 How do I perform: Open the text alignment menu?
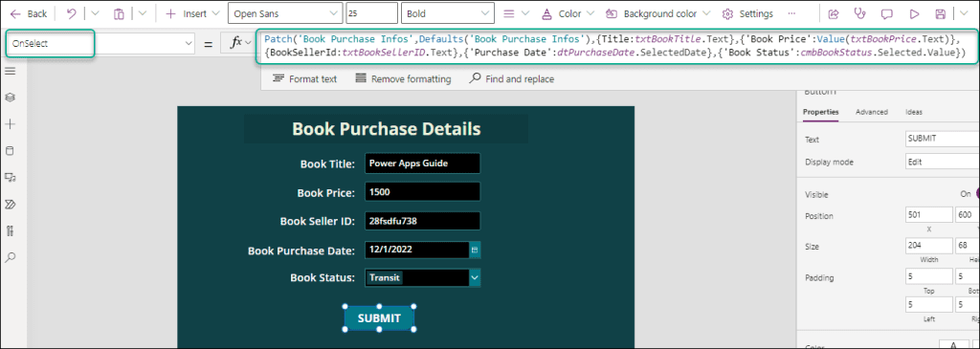(x=516, y=13)
